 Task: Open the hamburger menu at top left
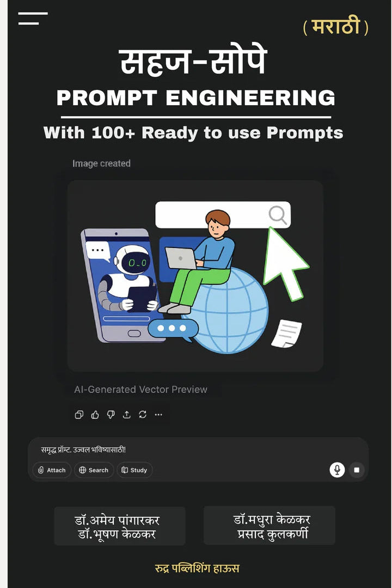(33, 19)
